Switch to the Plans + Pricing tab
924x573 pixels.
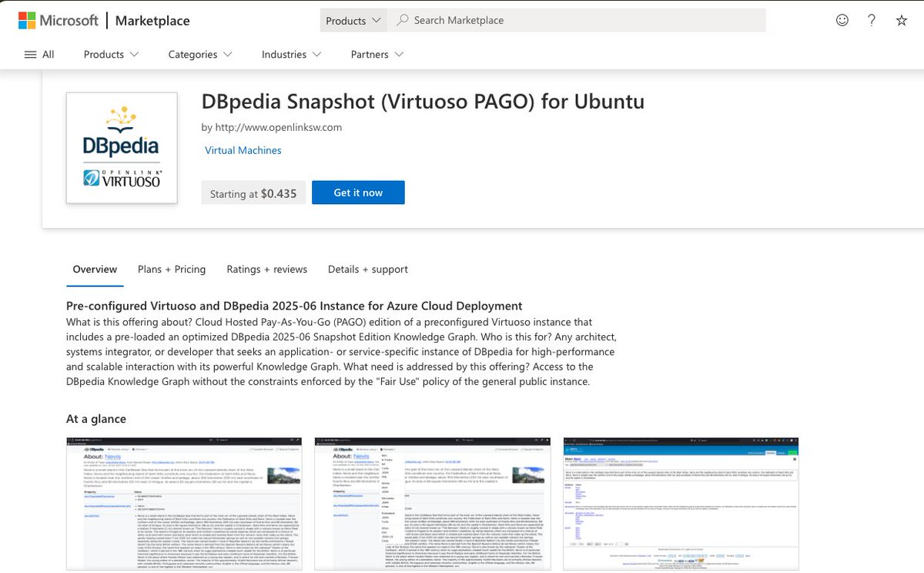[171, 269]
